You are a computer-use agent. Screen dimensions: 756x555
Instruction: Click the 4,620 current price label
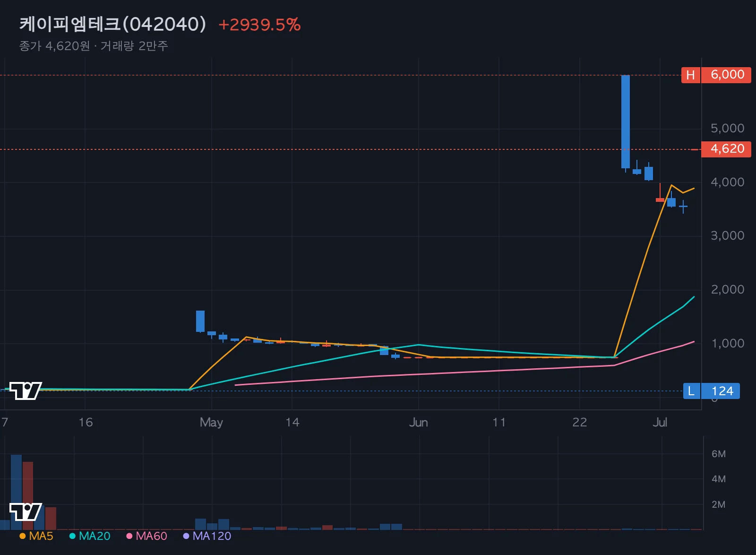(727, 149)
